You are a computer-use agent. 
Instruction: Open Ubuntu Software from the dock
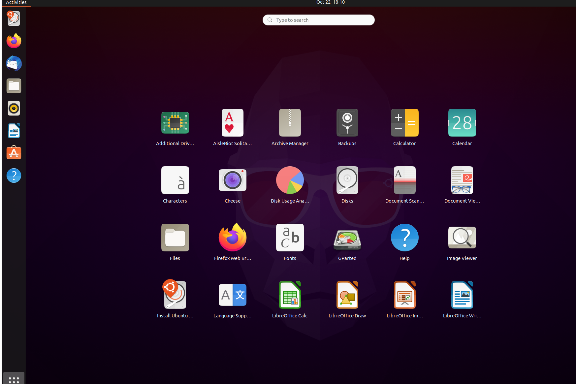pyautogui.click(x=14, y=153)
